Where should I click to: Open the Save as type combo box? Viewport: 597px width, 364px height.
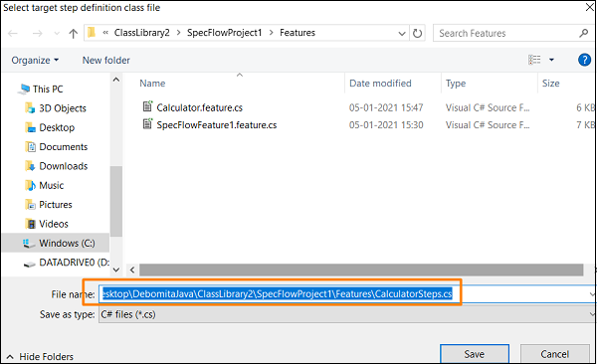tap(347, 314)
